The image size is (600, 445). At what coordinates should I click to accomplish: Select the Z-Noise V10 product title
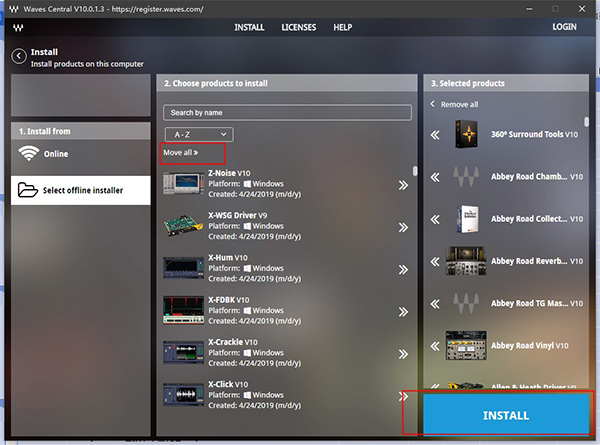tap(229, 173)
